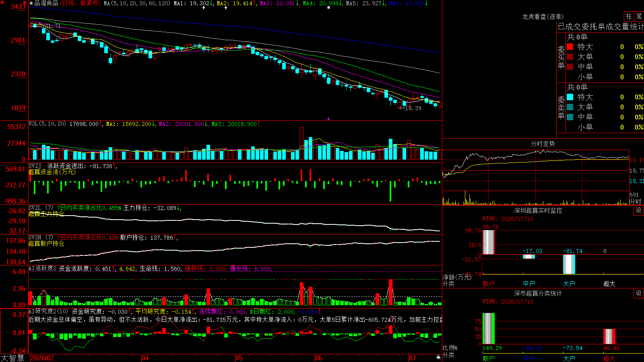Click the 3433 price axis label

pos(18,7)
